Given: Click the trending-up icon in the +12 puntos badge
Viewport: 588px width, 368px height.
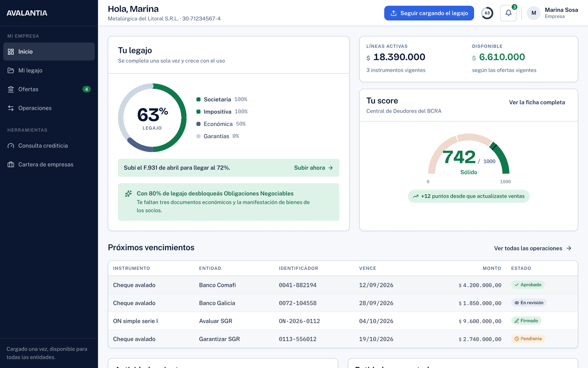Looking at the screenshot, I should point(416,196).
